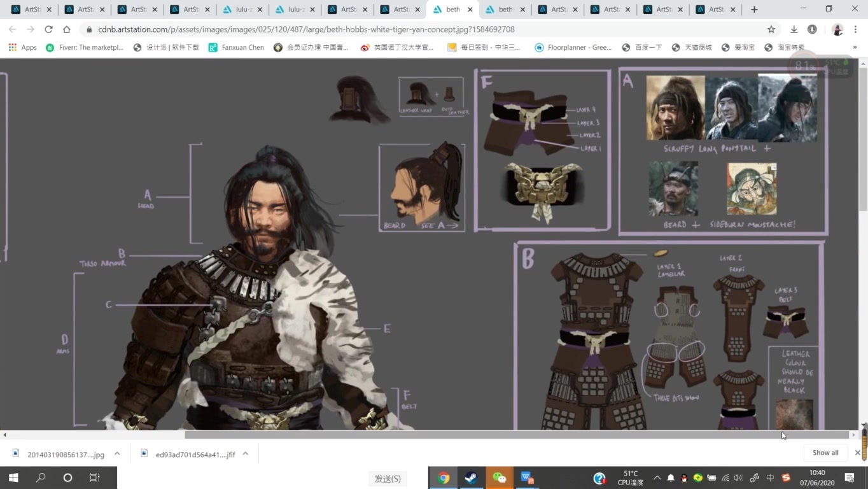The image size is (868, 489).
Task: Open the QQ penguin tray icon
Action: [684, 478]
